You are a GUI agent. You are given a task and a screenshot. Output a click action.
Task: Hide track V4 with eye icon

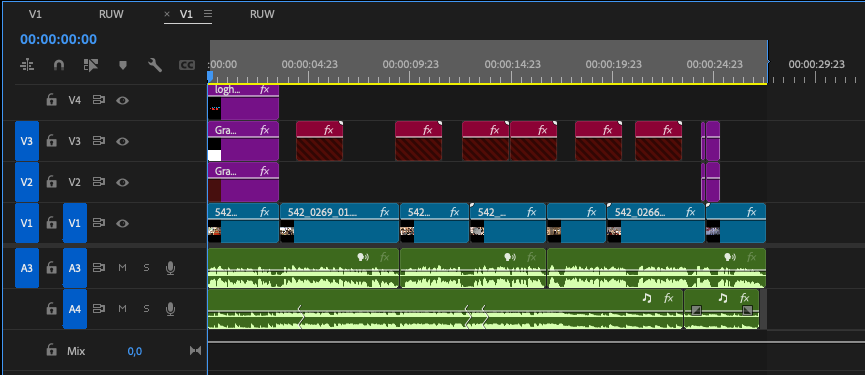coord(122,100)
